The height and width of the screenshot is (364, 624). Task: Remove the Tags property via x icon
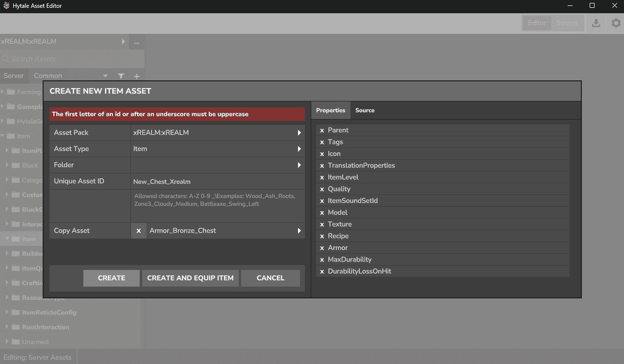(x=322, y=142)
